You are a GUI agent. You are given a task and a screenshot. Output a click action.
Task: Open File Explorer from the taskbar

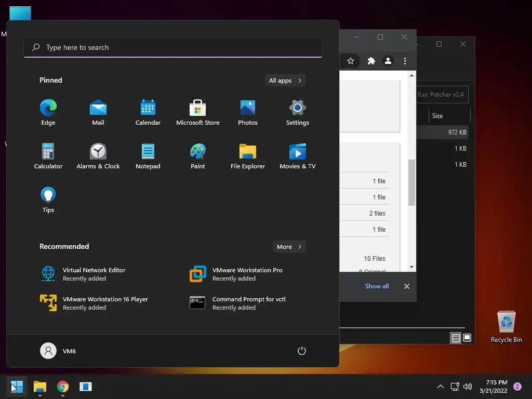[39, 387]
